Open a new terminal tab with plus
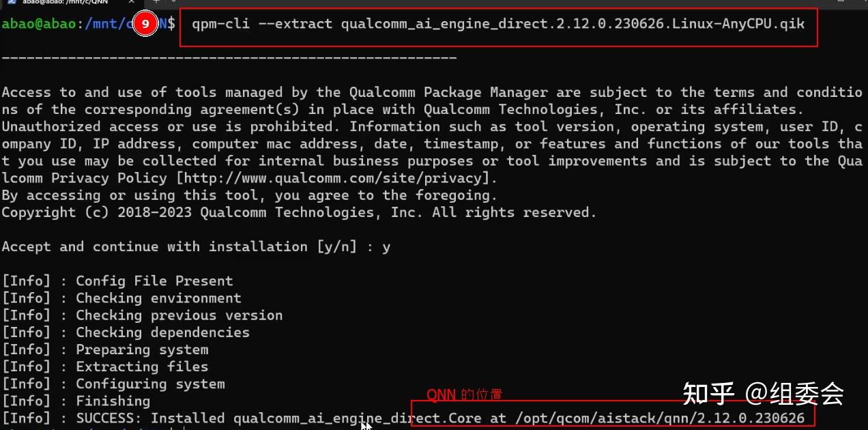 [156, 2]
